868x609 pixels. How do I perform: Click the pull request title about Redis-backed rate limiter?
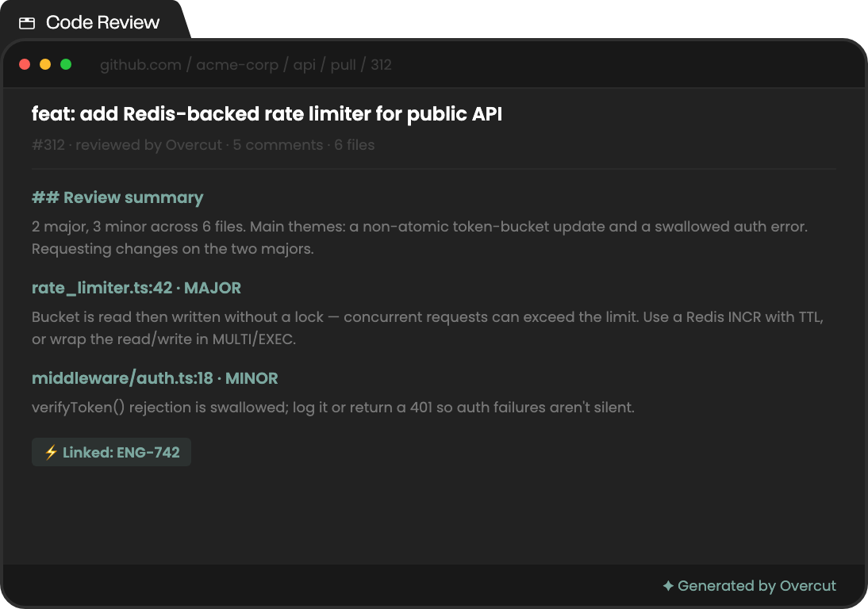click(267, 113)
